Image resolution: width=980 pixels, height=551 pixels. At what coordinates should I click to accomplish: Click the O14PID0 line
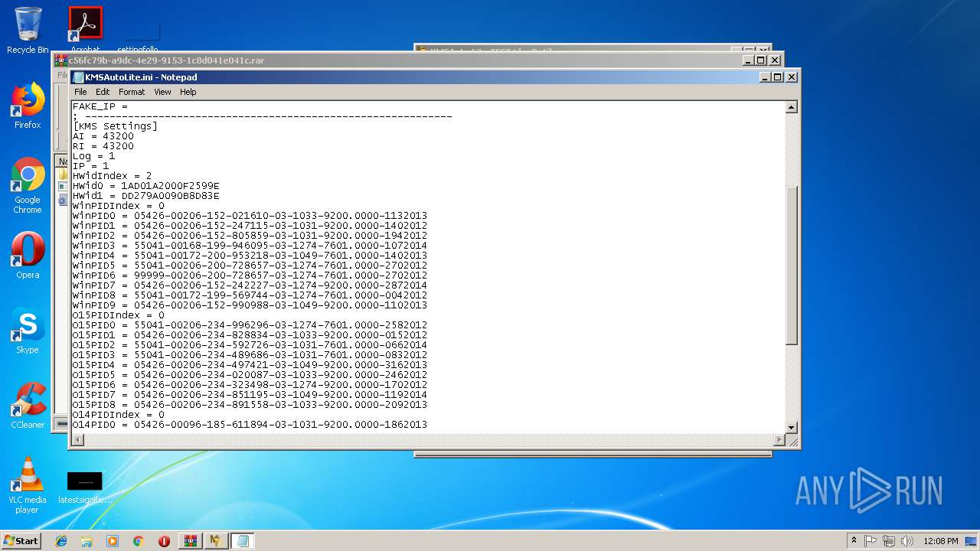[x=250, y=425]
